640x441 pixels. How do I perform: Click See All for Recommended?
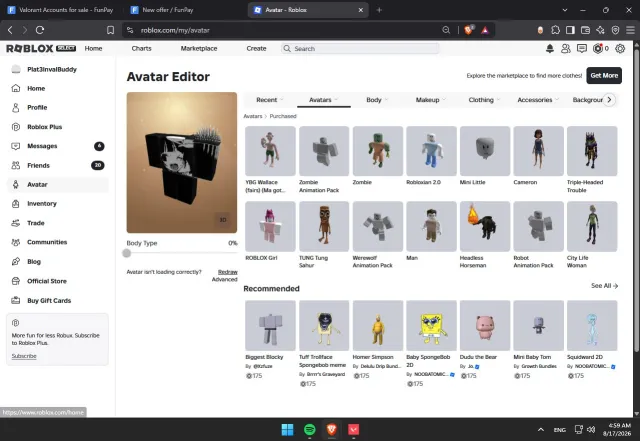pyautogui.click(x=604, y=286)
